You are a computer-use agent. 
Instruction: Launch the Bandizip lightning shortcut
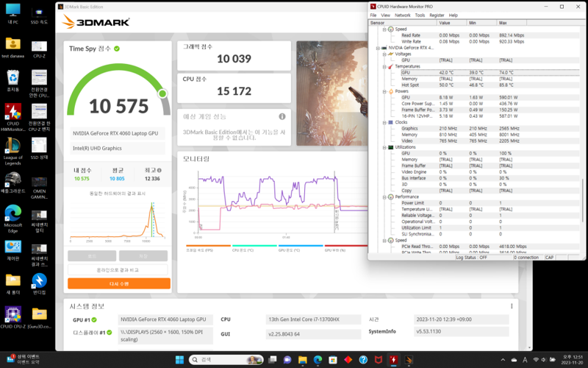point(40,284)
